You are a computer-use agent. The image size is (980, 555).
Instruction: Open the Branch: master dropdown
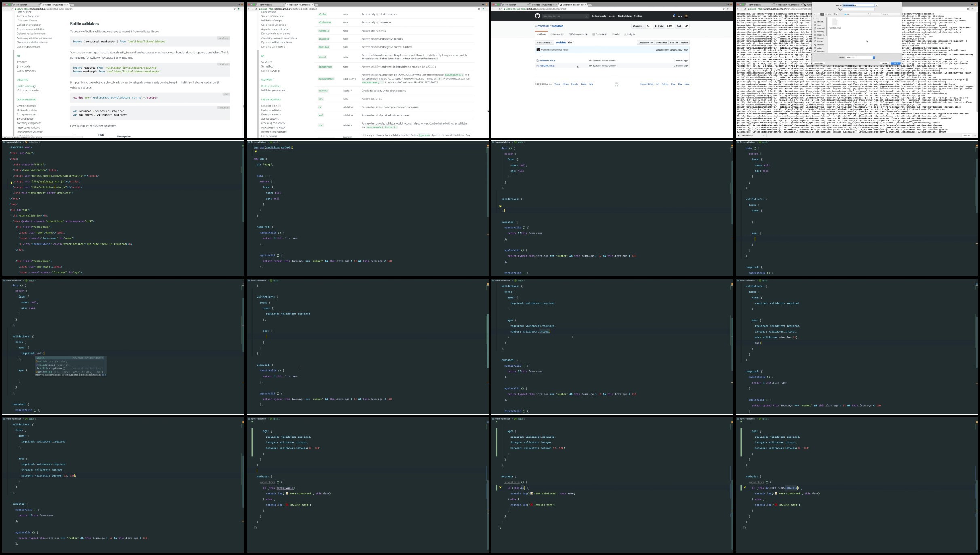(545, 42)
